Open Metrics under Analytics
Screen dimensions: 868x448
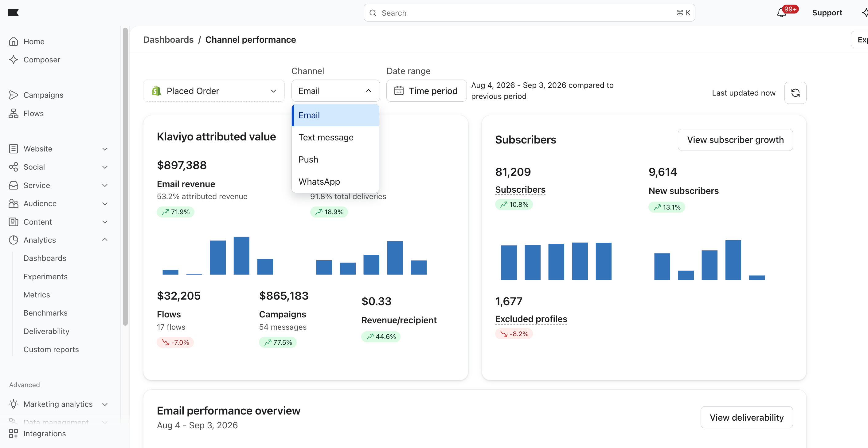pyautogui.click(x=37, y=295)
